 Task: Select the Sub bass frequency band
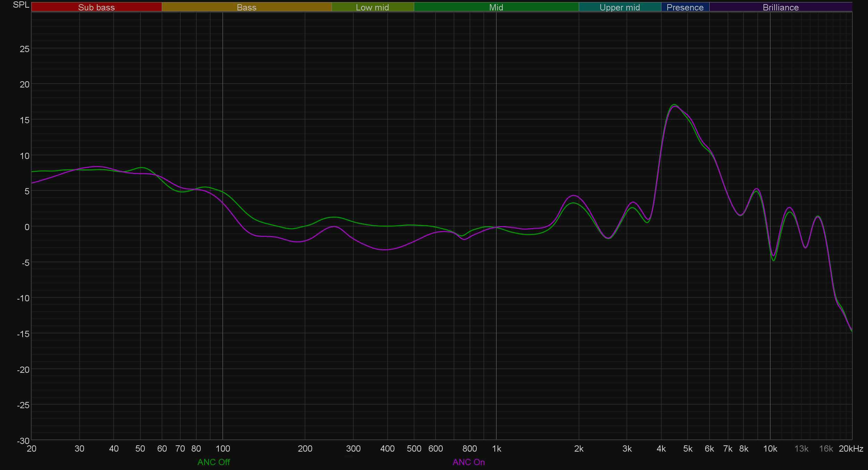point(96,7)
